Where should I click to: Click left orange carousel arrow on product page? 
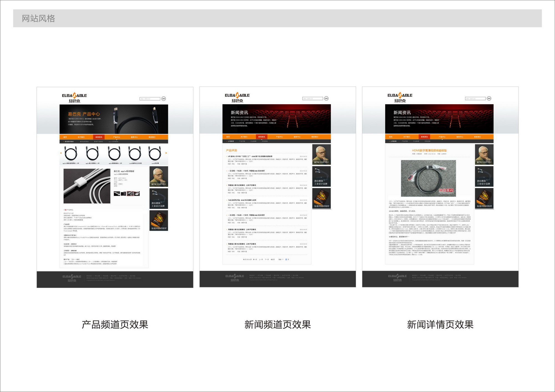61,153
